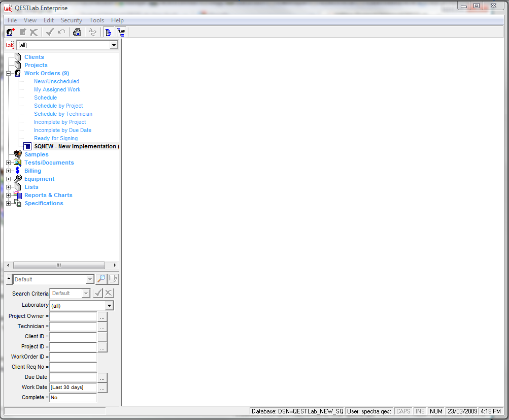Viewport: 509px width, 420px height.
Task: Select the SQNEW work order document icon
Action: coord(27,146)
